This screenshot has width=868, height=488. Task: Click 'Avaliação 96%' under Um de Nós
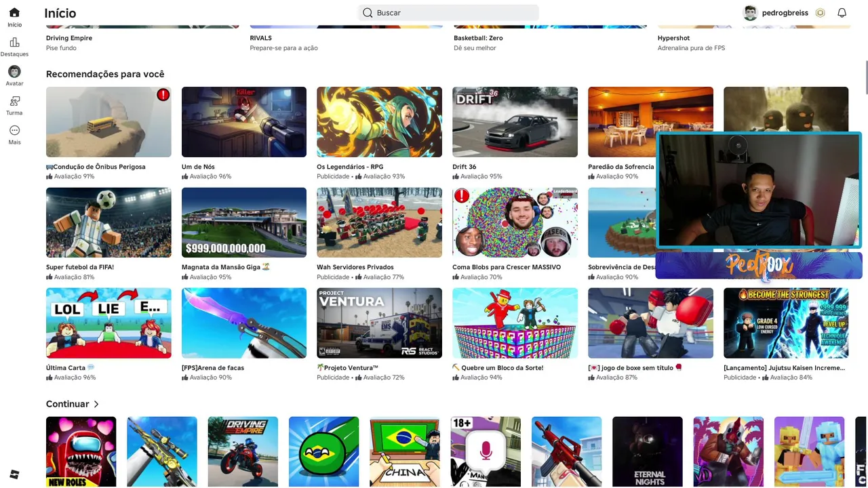tap(210, 176)
